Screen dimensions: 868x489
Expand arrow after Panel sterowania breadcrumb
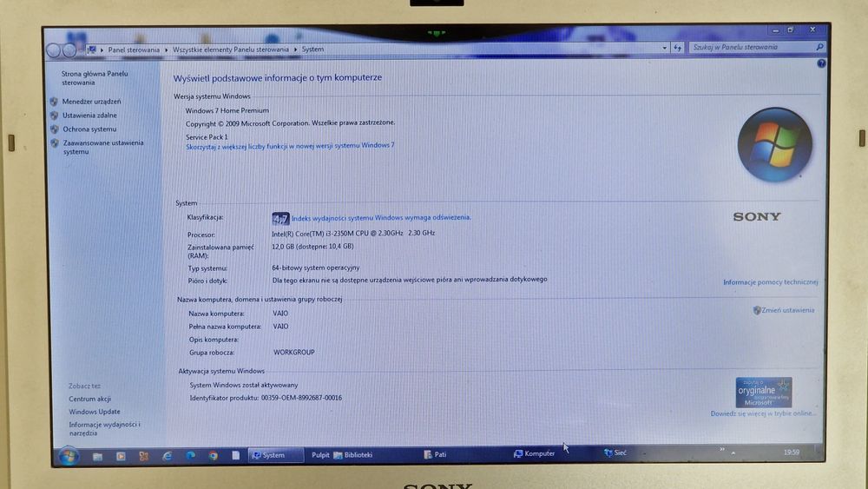(x=166, y=50)
